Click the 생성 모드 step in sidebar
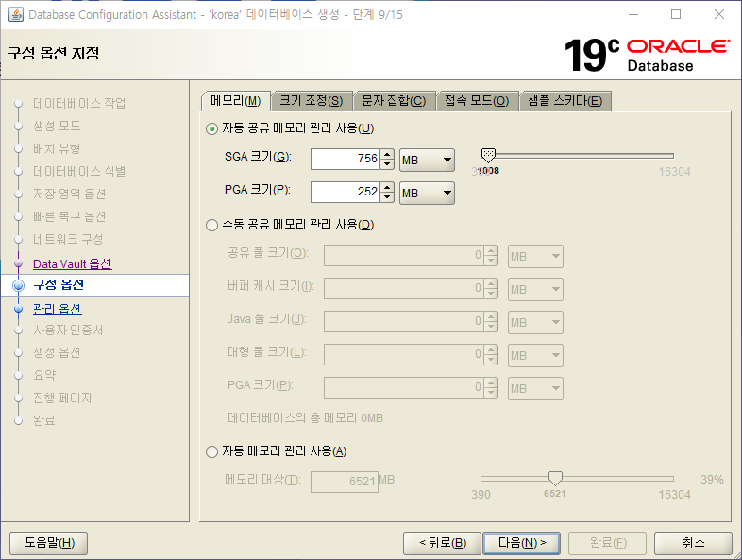 tap(57, 126)
